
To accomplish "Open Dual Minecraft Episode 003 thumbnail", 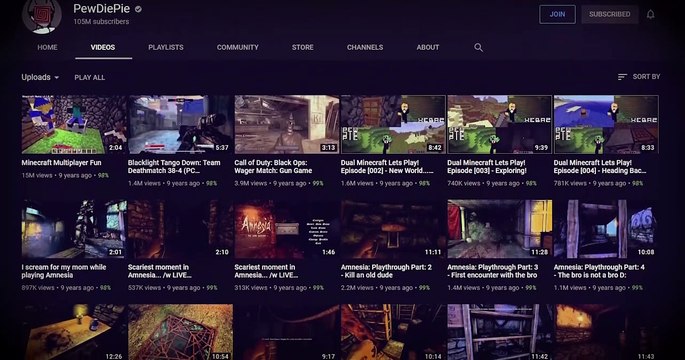I will [499, 125].
